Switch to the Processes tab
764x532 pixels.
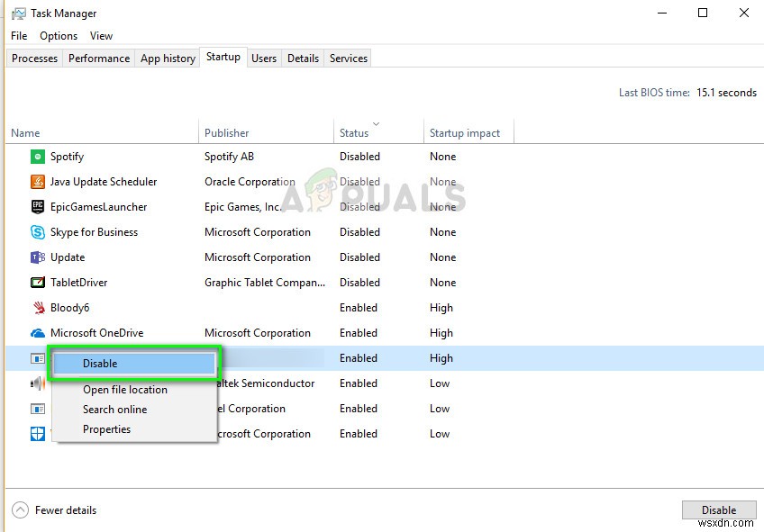[x=34, y=58]
